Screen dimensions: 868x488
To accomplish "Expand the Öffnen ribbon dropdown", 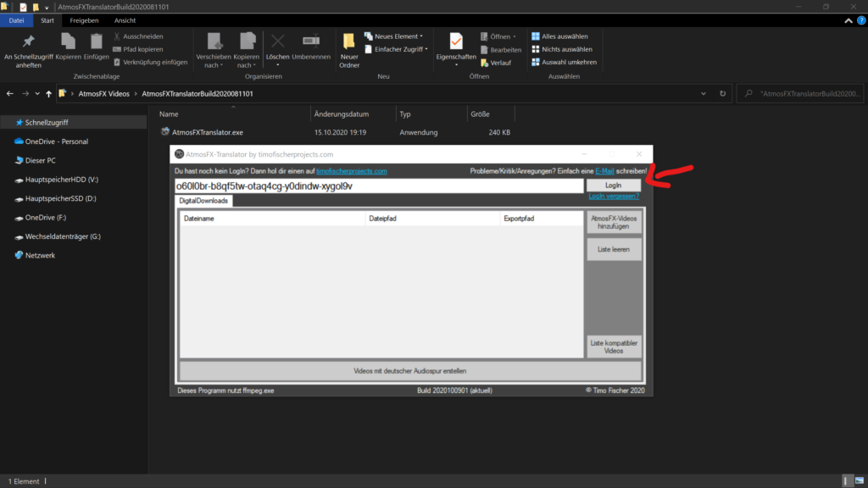I will click(498, 36).
